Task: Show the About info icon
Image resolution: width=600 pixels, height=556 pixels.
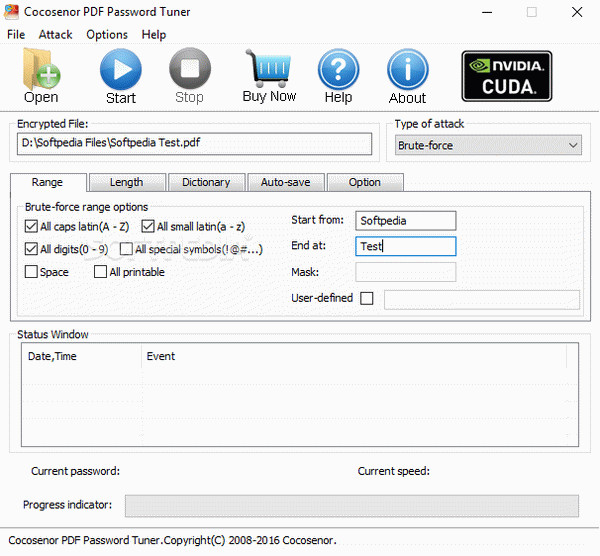Action: pos(408,76)
